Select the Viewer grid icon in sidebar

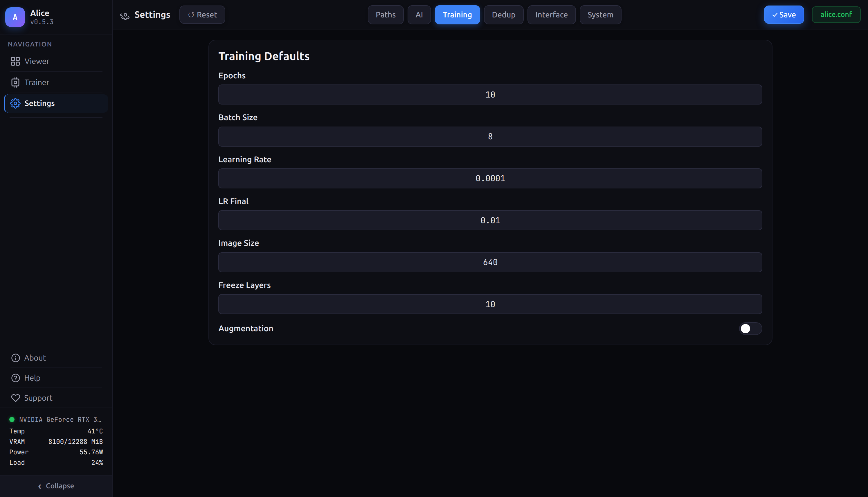click(15, 62)
